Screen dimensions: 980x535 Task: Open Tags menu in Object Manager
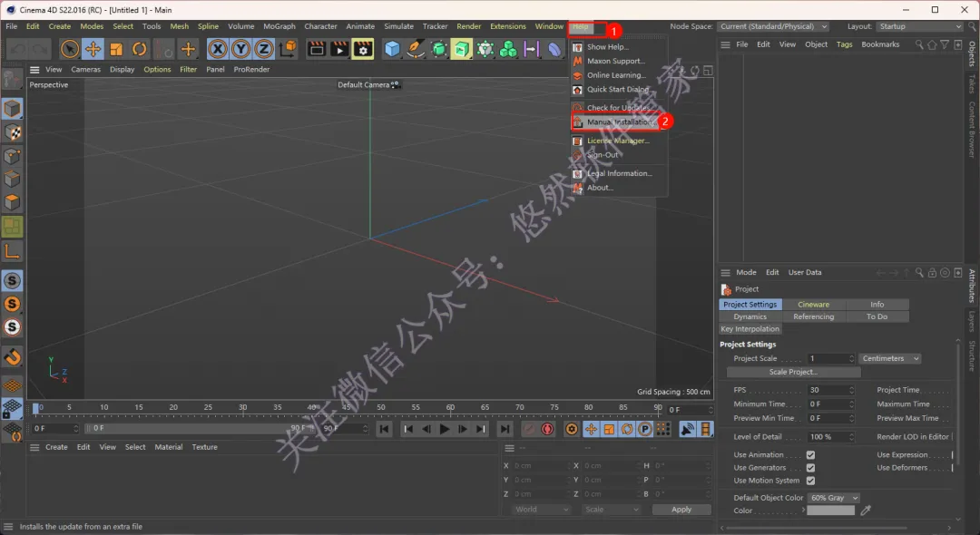(845, 44)
